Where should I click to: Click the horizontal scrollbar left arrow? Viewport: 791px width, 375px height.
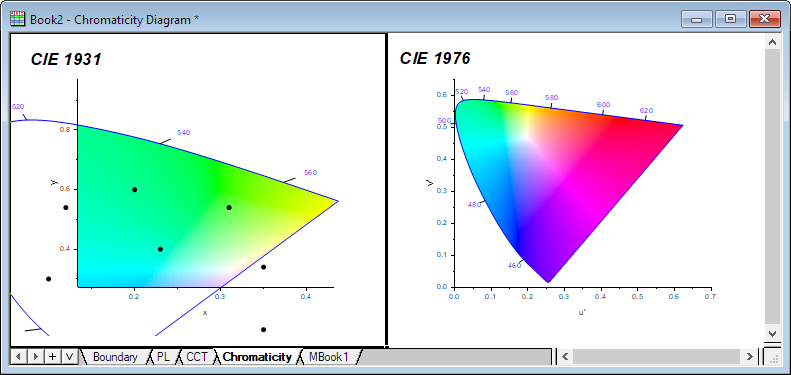click(566, 357)
